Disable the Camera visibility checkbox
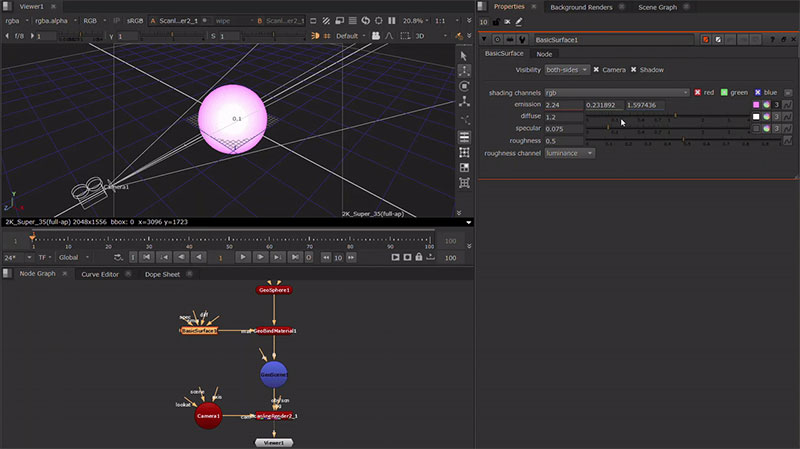 pyautogui.click(x=596, y=70)
